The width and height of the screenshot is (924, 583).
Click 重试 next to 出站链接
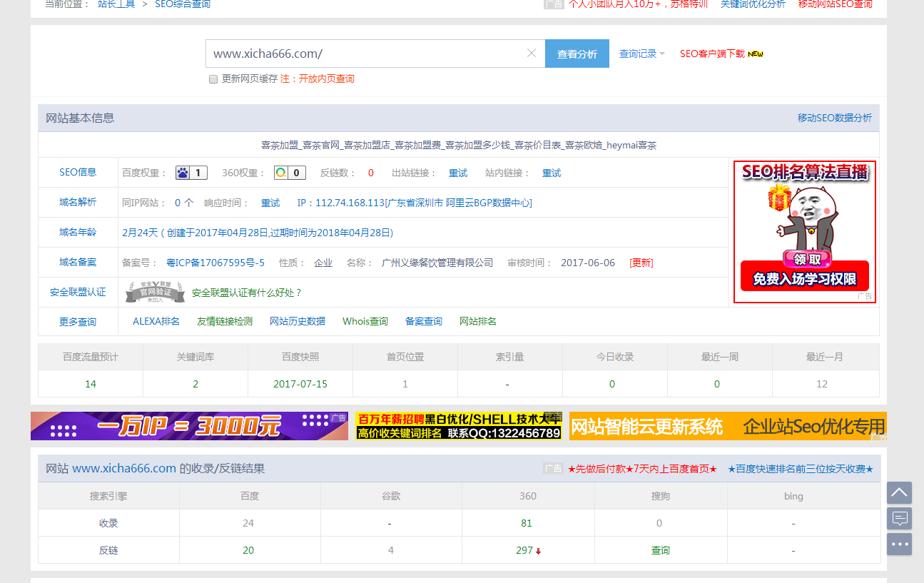click(x=458, y=173)
